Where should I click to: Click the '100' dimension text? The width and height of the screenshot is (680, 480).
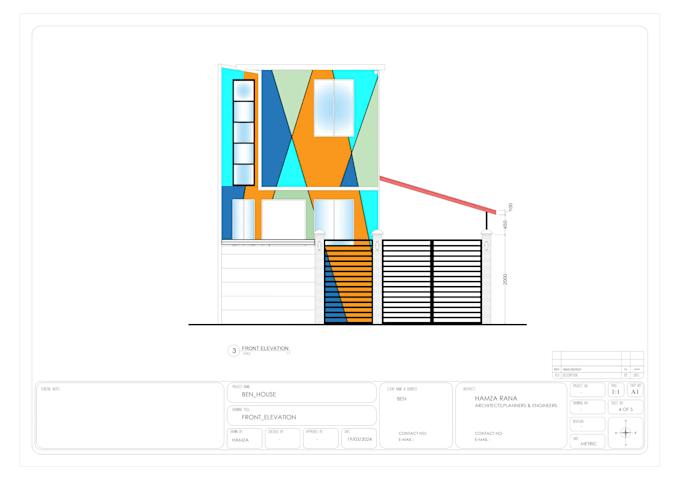[510, 207]
